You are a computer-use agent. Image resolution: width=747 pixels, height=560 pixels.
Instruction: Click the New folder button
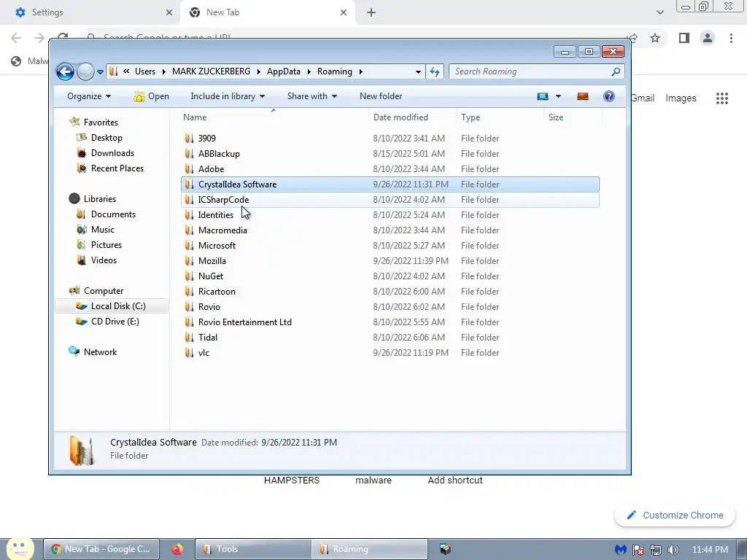[x=381, y=96]
